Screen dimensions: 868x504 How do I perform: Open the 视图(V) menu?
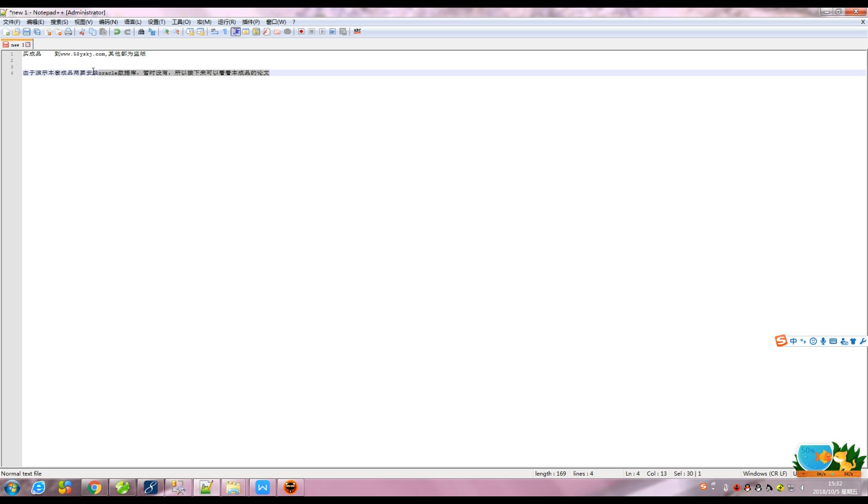click(x=83, y=22)
